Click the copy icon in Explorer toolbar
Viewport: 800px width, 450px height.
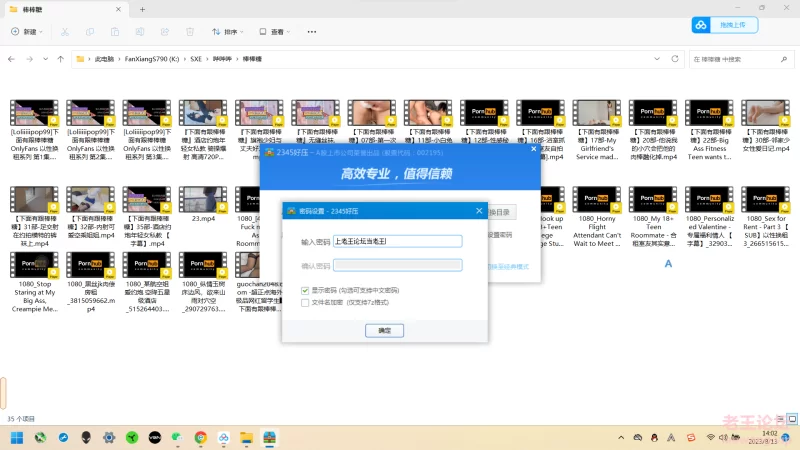(90, 32)
